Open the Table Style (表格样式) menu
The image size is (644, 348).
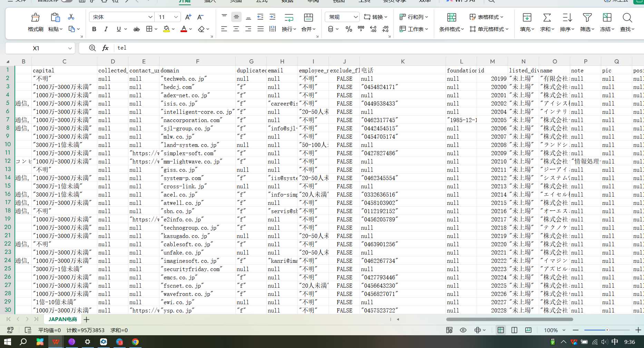tap(486, 17)
